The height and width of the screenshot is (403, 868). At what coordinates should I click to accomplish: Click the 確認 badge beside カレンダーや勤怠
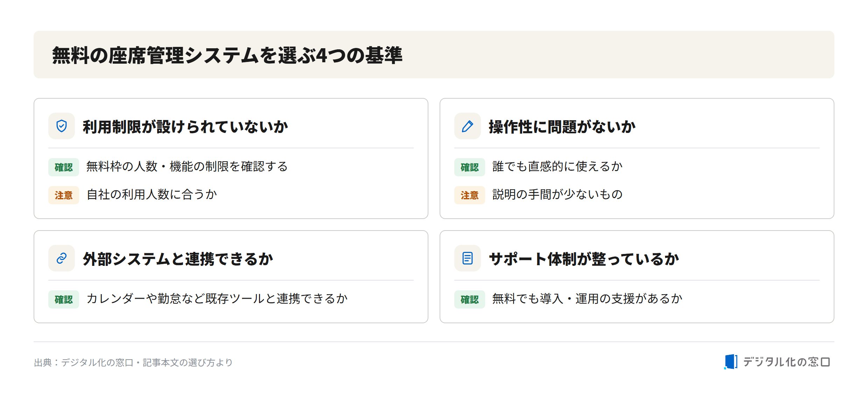pyautogui.click(x=64, y=299)
